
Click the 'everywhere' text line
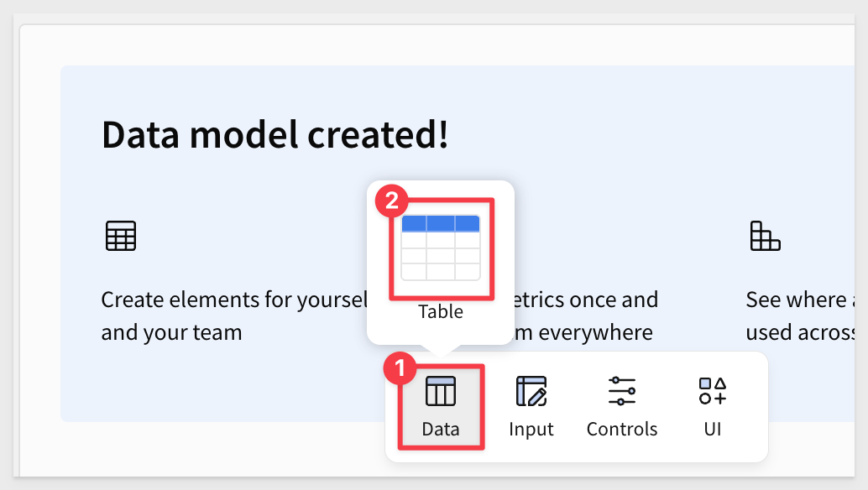pos(584,332)
